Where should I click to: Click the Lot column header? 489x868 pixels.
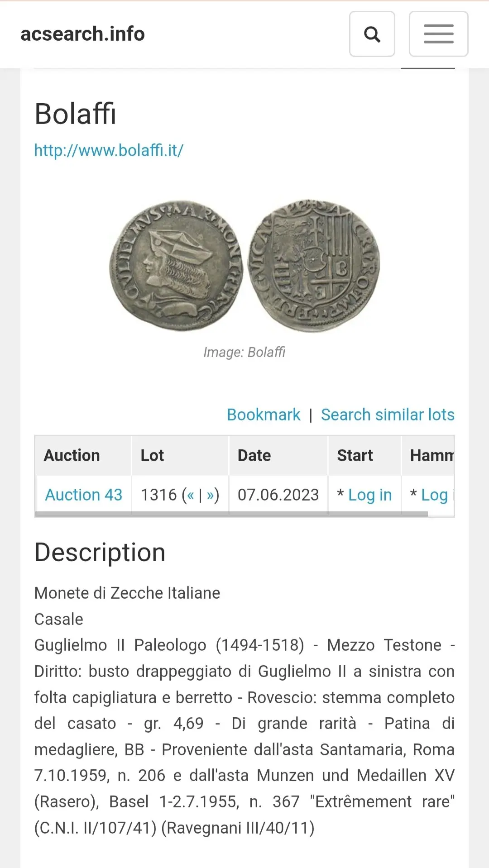[152, 455]
